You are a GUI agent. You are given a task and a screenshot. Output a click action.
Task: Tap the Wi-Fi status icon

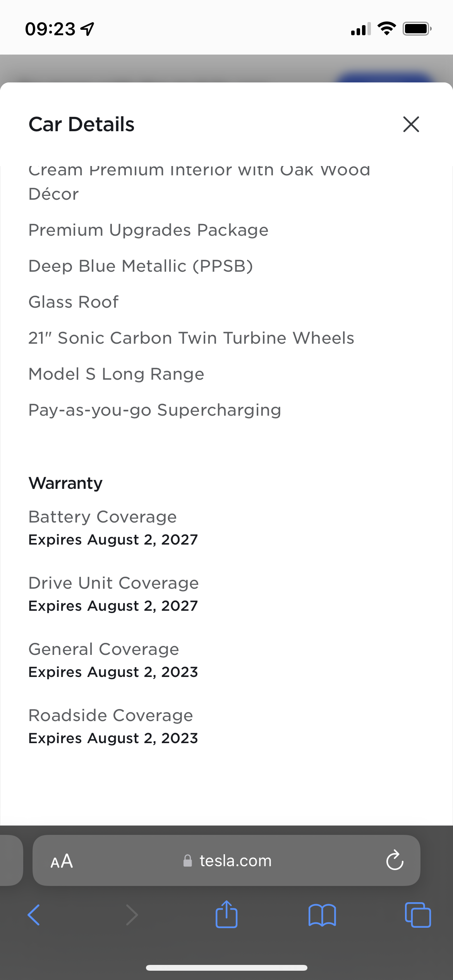386,29
